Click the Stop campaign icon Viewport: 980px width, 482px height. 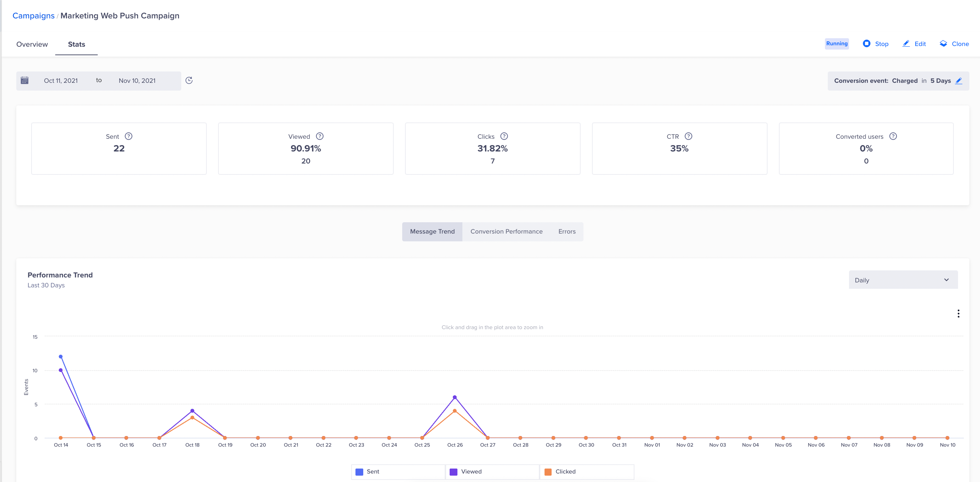pyautogui.click(x=866, y=43)
